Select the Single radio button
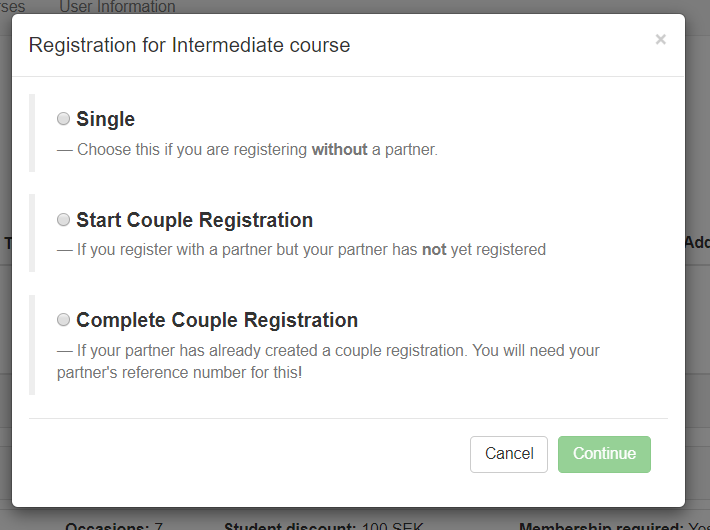Screen dimensions: 710x530 [x=64, y=119]
